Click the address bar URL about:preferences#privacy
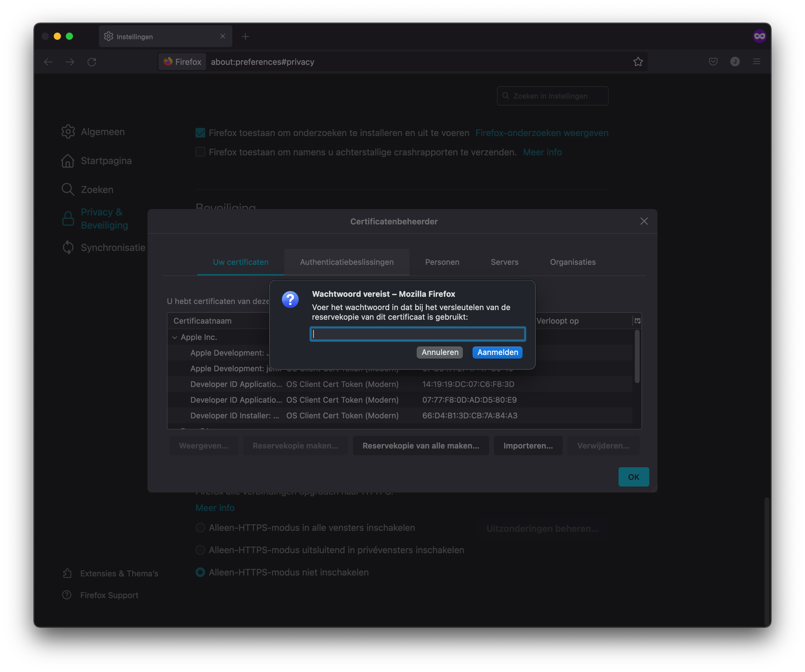Screen dimensions: 805x672 [x=262, y=62]
